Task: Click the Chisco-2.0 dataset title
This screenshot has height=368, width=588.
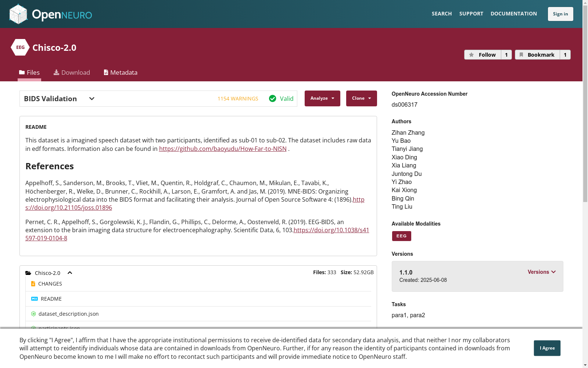Action: click(54, 47)
